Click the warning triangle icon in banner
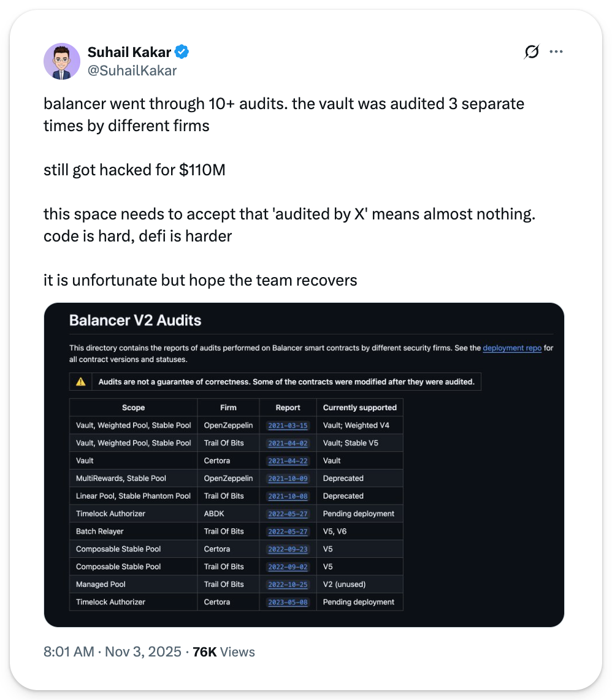Viewport: 612px width, 700px height. point(80,382)
